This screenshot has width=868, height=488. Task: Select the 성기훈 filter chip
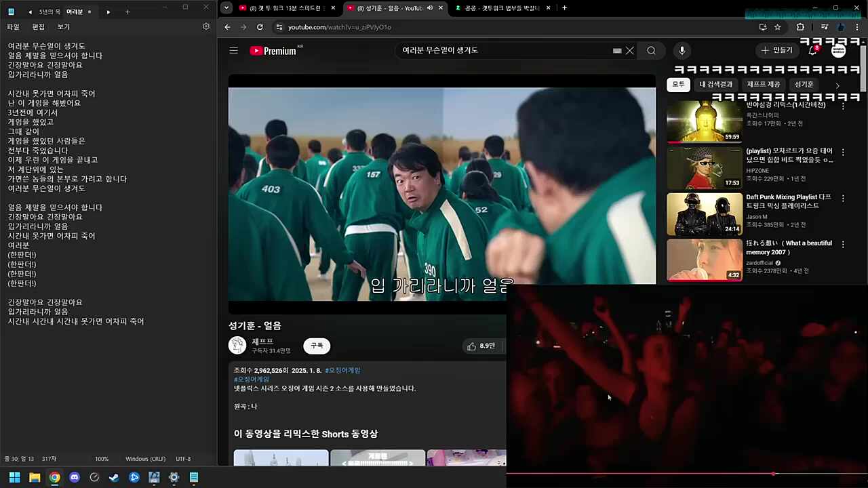coord(804,85)
